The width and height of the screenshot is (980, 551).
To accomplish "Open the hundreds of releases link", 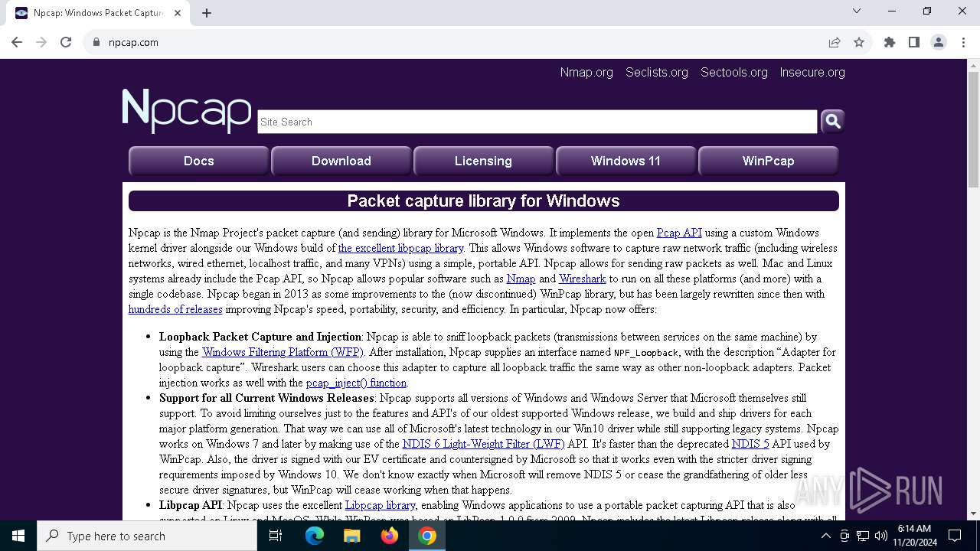I will (175, 309).
